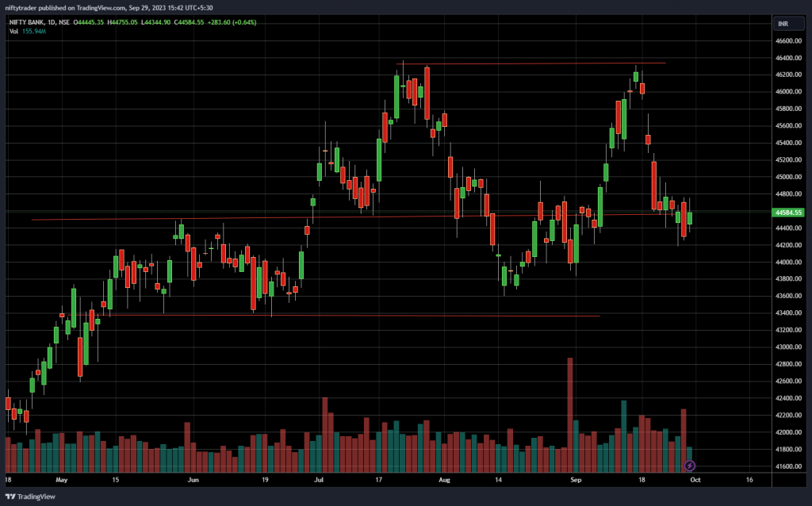Select the open value O44445.35
812x506 pixels.
89,22
